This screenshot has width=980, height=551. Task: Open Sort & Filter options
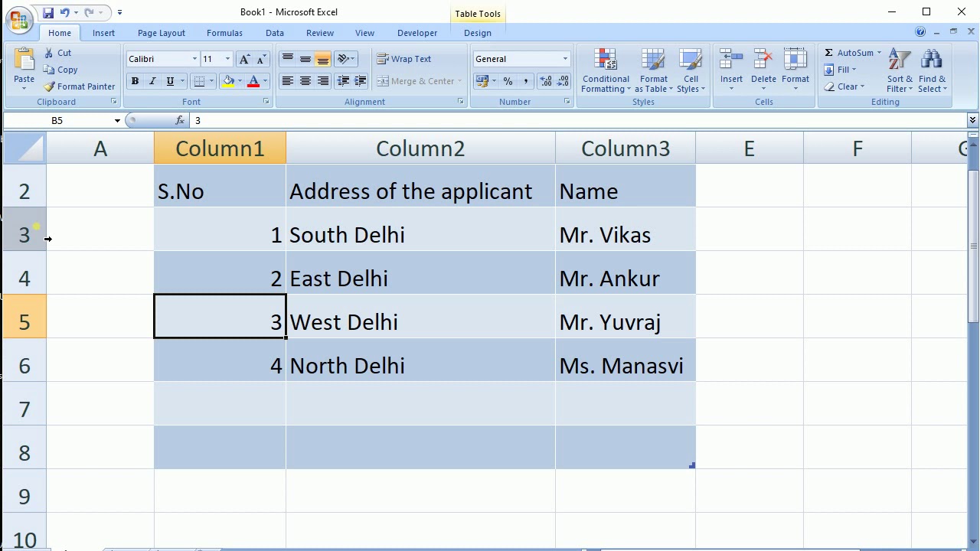coord(900,71)
